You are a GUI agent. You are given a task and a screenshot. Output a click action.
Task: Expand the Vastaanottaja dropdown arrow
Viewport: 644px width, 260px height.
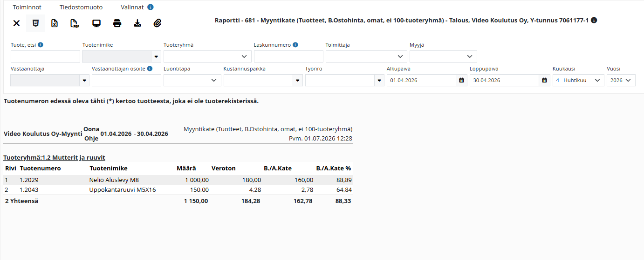tap(84, 80)
